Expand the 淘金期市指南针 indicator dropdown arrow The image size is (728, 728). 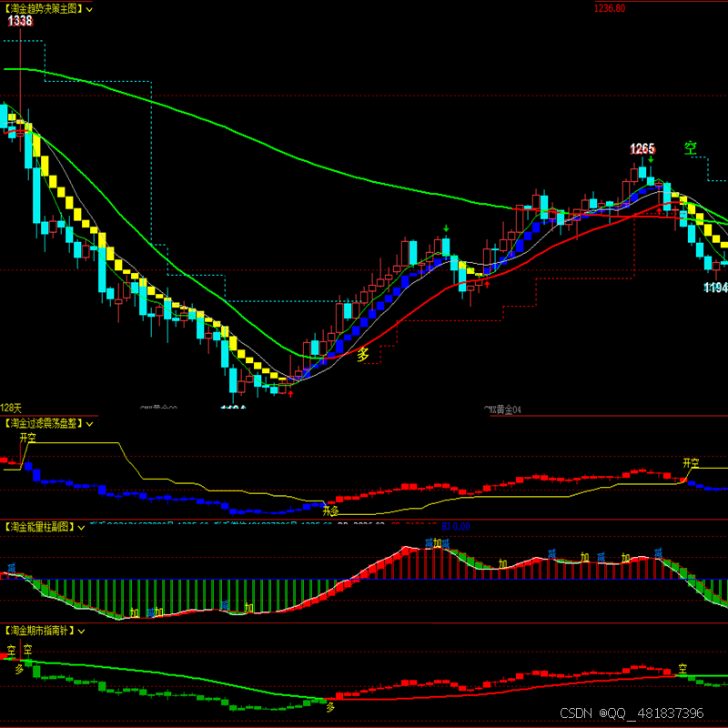(81, 632)
